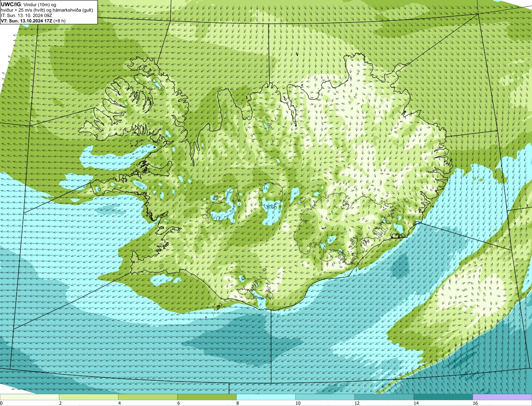This screenshot has height=406, width=532.
Task: Click the legend scale label '14'
Action: (x=416, y=403)
